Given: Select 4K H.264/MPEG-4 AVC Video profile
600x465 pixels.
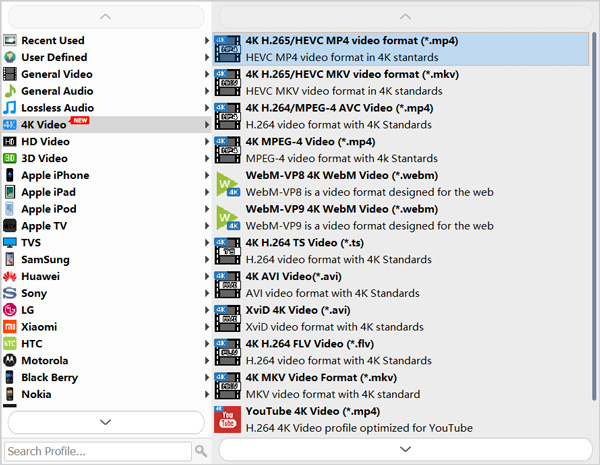Looking at the screenshot, I should (401, 116).
